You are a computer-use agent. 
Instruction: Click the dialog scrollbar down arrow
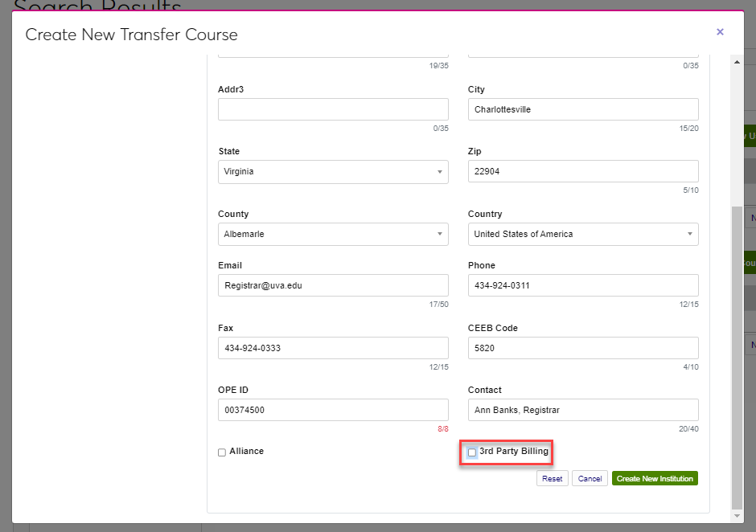coord(737,516)
